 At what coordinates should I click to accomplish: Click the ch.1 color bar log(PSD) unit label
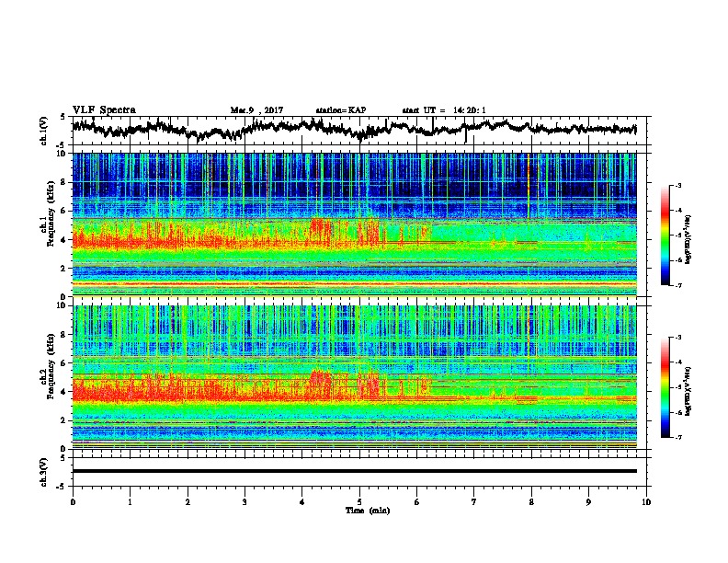click(x=688, y=239)
